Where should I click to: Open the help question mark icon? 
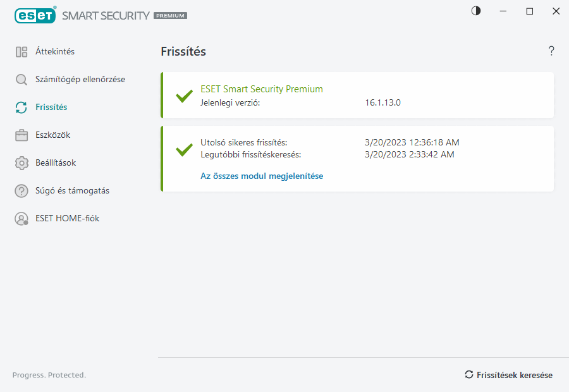click(551, 51)
